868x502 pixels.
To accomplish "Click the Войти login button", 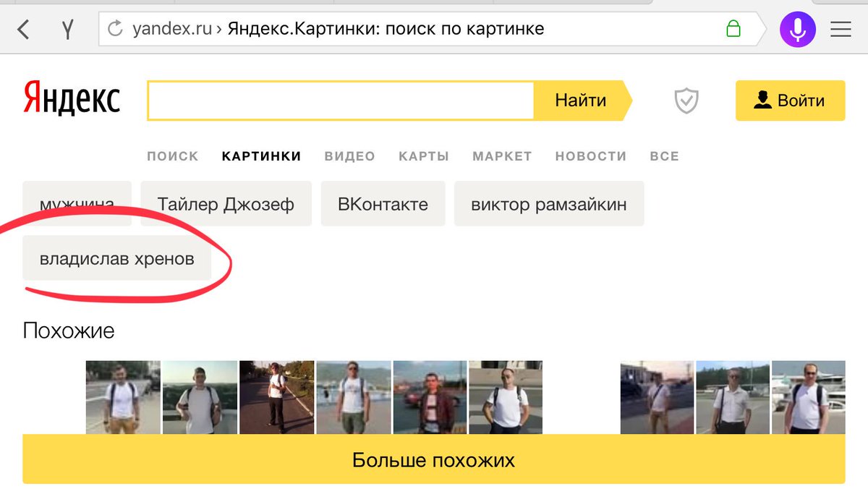I will pos(790,101).
